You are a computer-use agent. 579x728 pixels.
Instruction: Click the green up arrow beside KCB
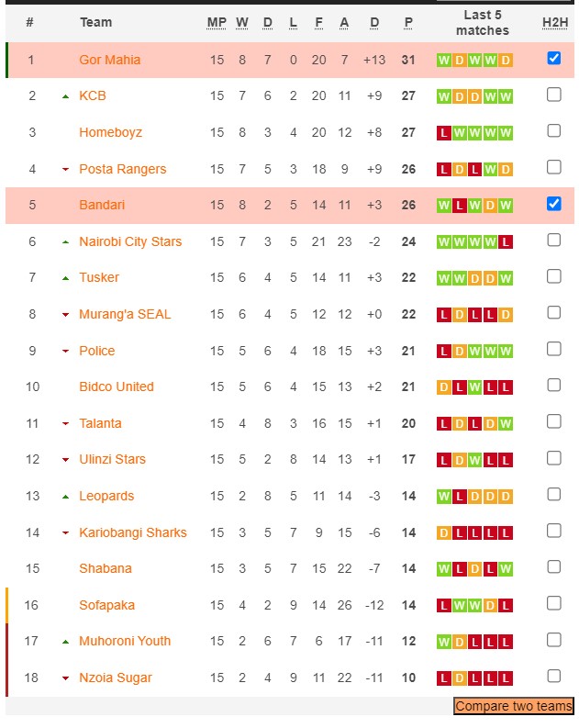65,96
